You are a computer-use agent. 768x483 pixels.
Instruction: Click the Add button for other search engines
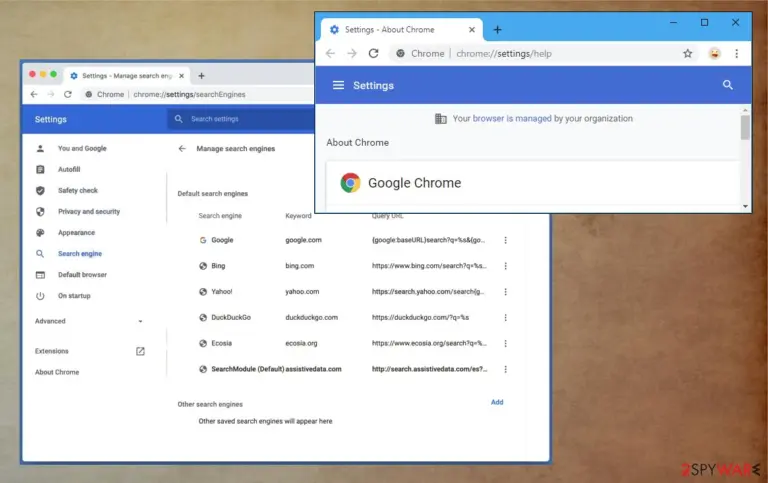click(x=497, y=402)
